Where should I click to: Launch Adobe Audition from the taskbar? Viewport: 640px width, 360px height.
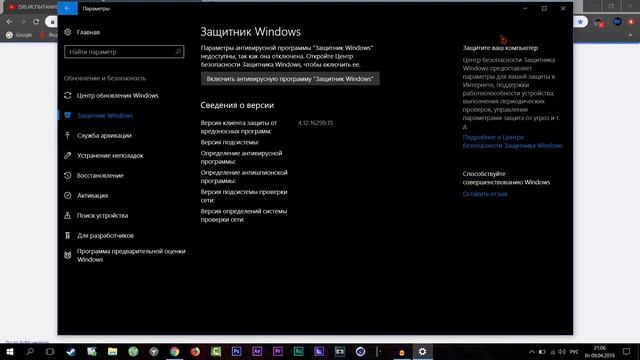(298, 351)
